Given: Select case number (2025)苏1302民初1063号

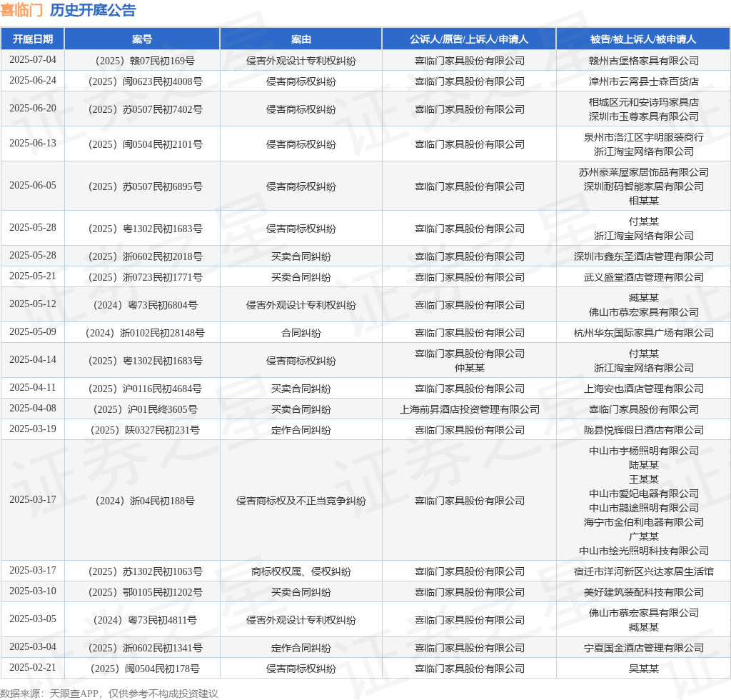Looking at the screenshot, I should (145, 571).
